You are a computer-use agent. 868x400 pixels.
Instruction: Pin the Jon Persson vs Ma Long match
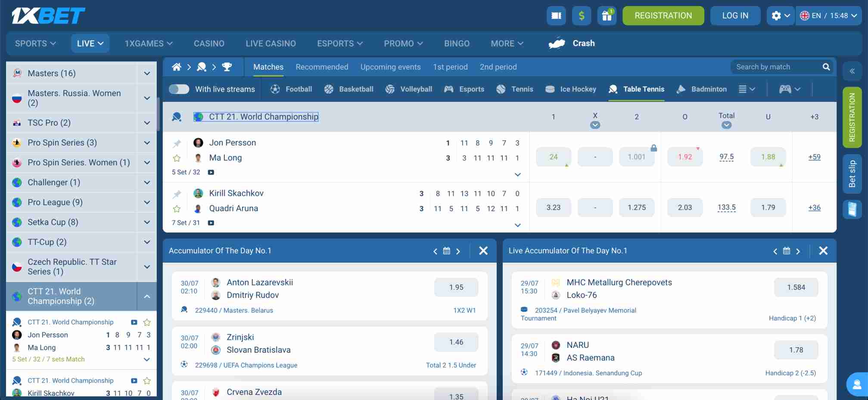(x=177, y=143)
